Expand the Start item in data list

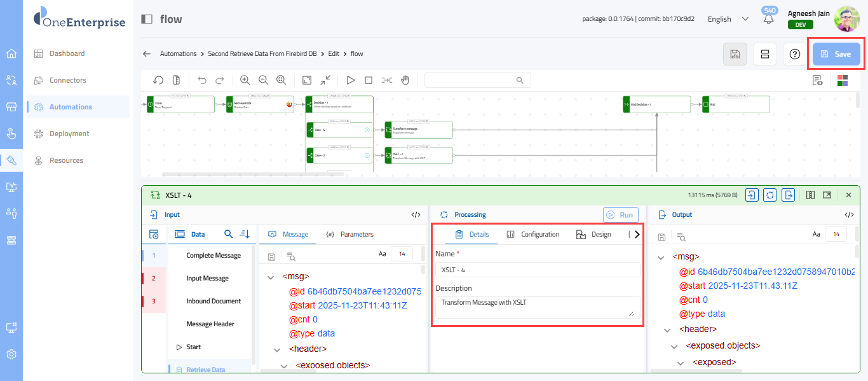click(179, 347)
